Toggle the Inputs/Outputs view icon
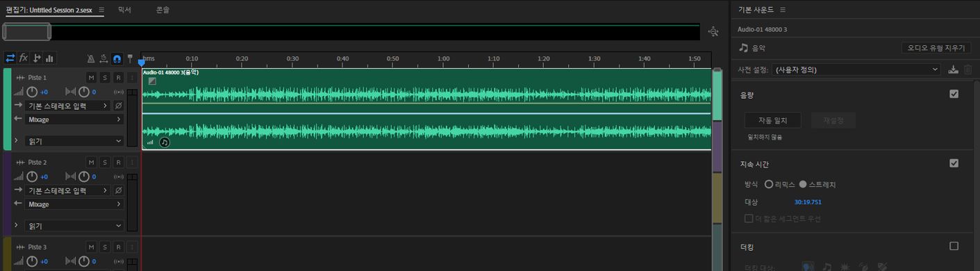The image size is (980, 271). [10, 58]
